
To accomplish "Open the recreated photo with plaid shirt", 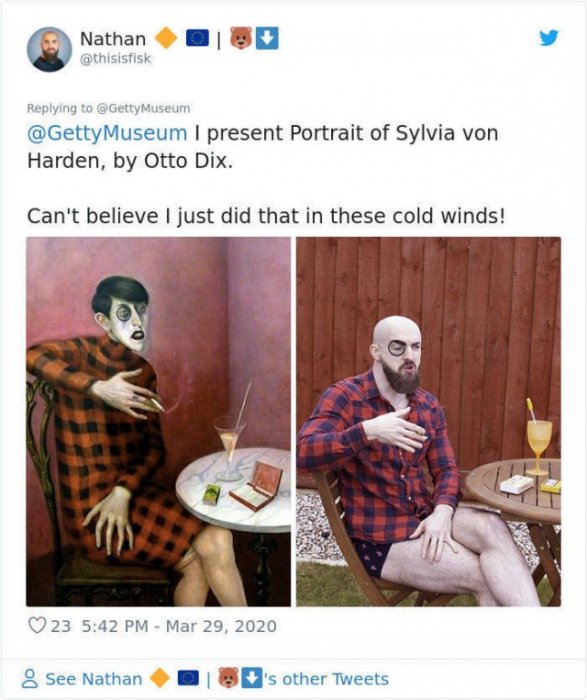I will coord(429,421).
